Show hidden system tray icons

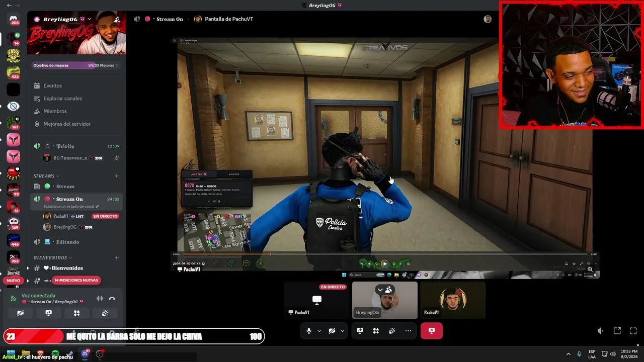569,354
